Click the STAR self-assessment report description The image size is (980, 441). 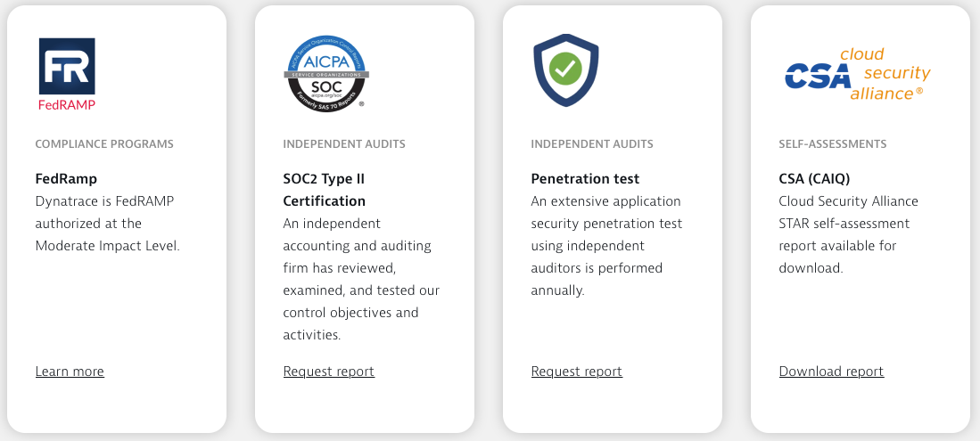point(848,235)
